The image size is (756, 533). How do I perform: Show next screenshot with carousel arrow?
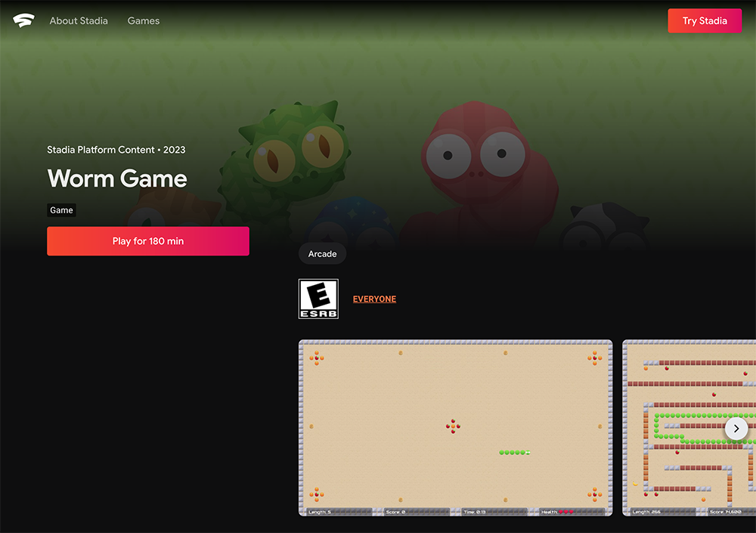736,429
